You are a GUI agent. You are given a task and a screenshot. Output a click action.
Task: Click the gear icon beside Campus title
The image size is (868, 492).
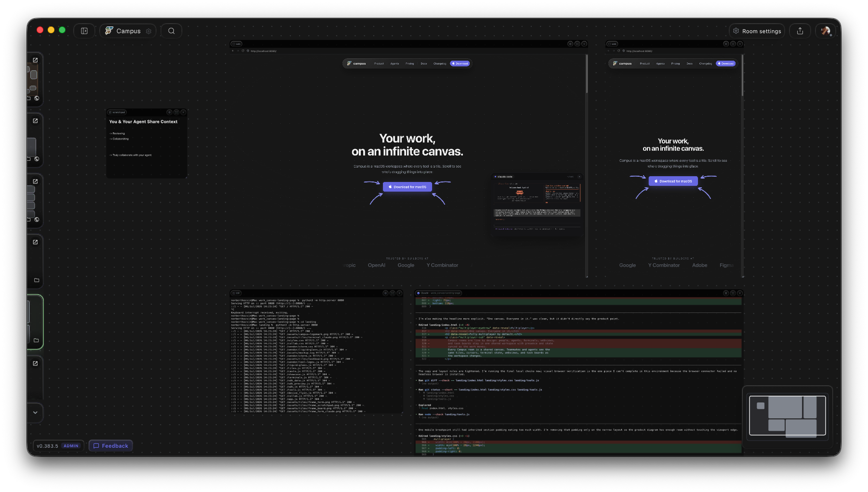click(149, 31)
